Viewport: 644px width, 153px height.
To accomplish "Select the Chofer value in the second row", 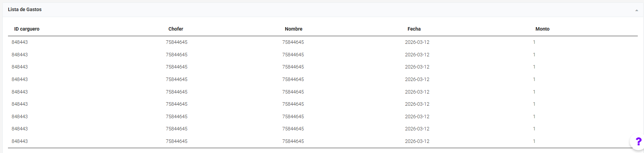I will 176,55.
